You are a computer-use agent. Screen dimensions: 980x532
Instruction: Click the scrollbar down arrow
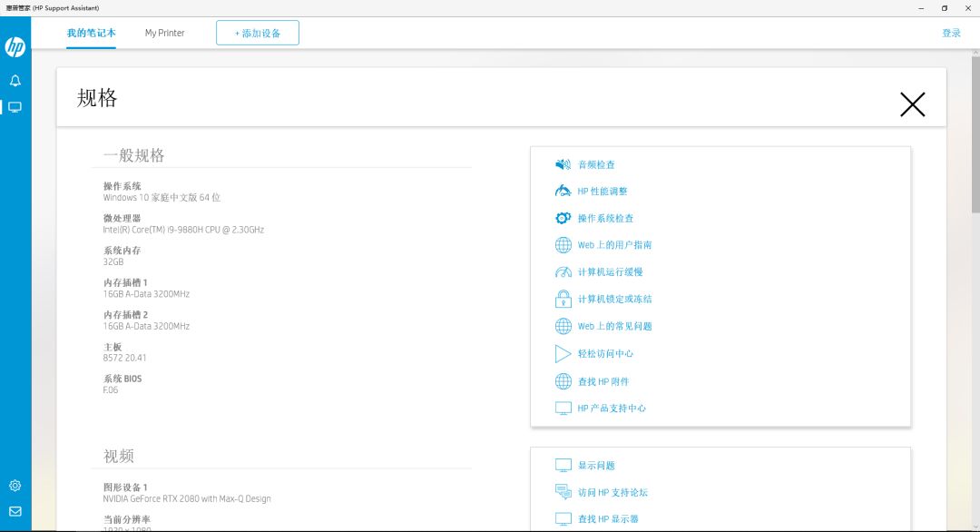975,528
